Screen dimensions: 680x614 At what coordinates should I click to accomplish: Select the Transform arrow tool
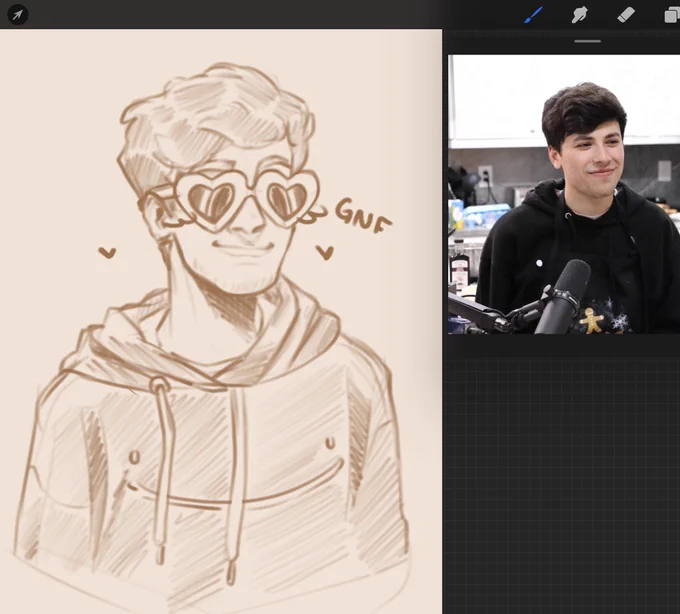18,15
